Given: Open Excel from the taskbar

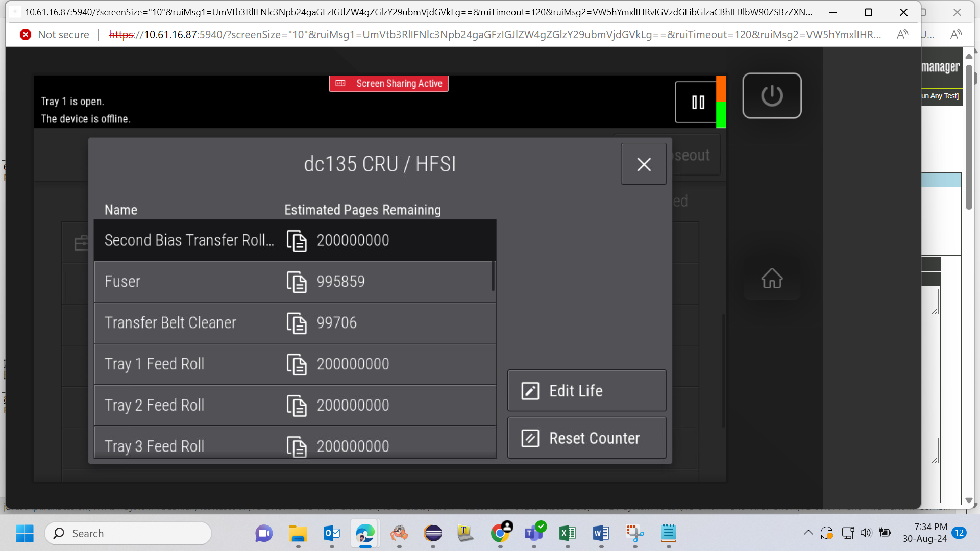Looking at the screenshot, I should point(567,533).
